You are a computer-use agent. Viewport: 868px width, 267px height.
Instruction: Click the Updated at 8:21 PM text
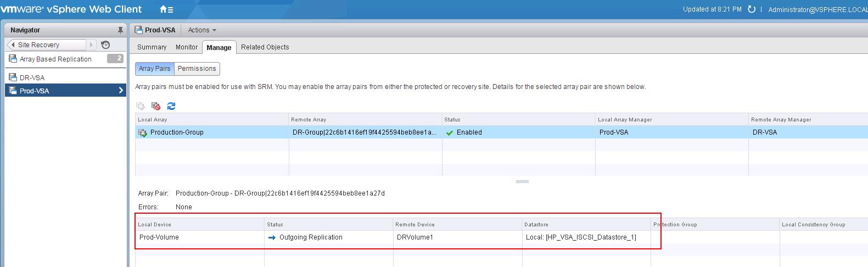tap(712, 9)
